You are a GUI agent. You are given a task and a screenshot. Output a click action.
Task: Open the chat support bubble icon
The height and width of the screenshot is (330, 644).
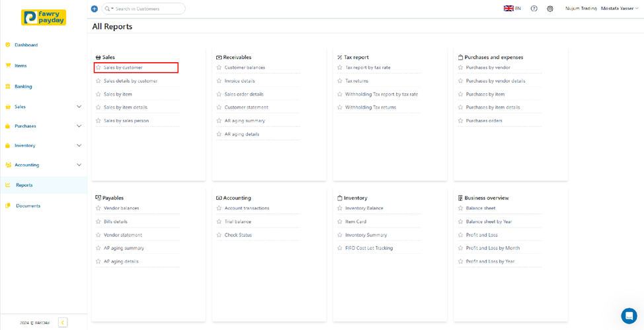coord(629,315)
